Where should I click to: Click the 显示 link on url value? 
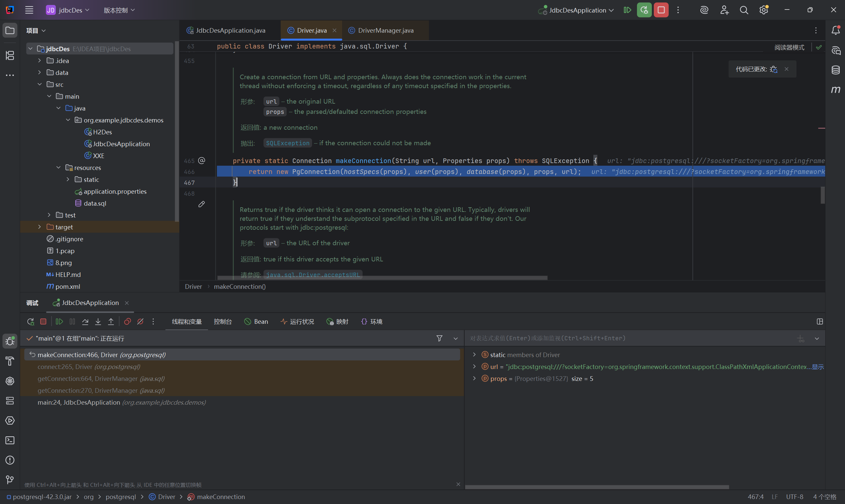pos(818,367)
